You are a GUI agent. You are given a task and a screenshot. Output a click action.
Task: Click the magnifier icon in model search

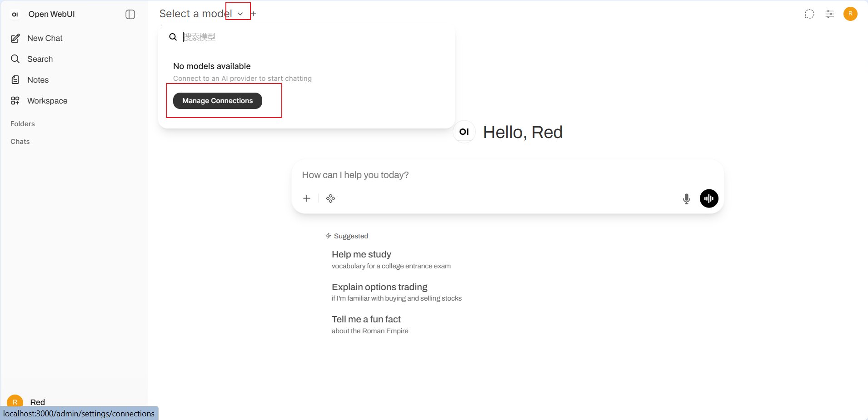tap(173, 37)
